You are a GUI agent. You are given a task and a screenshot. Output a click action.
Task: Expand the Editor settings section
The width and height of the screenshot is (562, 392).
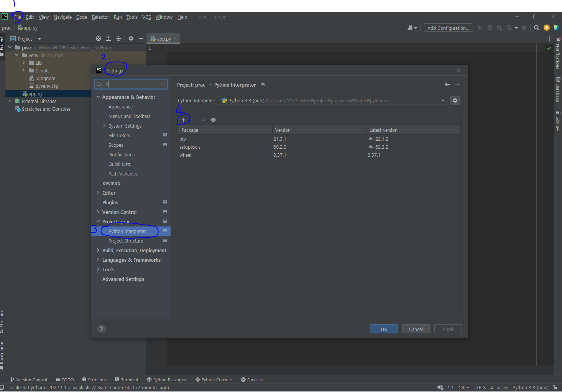click(x=98, y=193)
